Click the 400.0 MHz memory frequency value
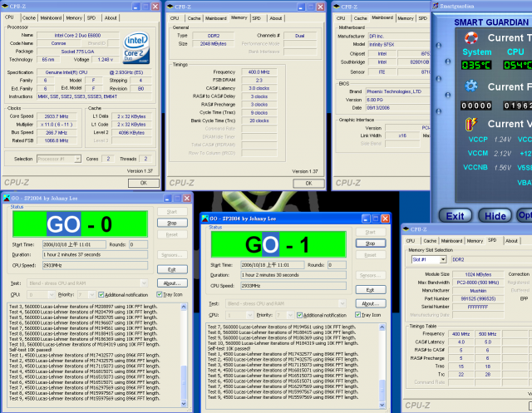This screenshot has width=532, height=413. tap(259, 72)
